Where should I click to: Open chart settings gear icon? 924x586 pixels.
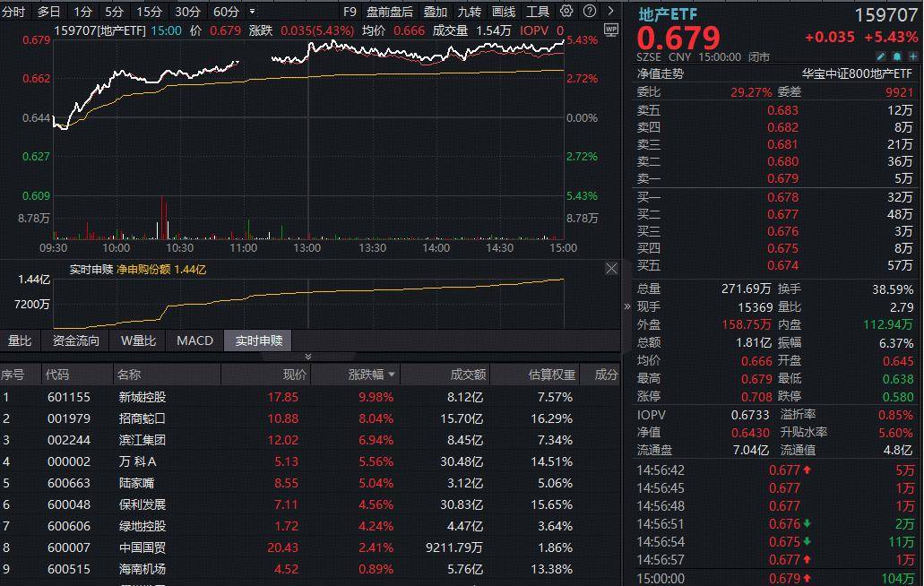pos(566,12)
